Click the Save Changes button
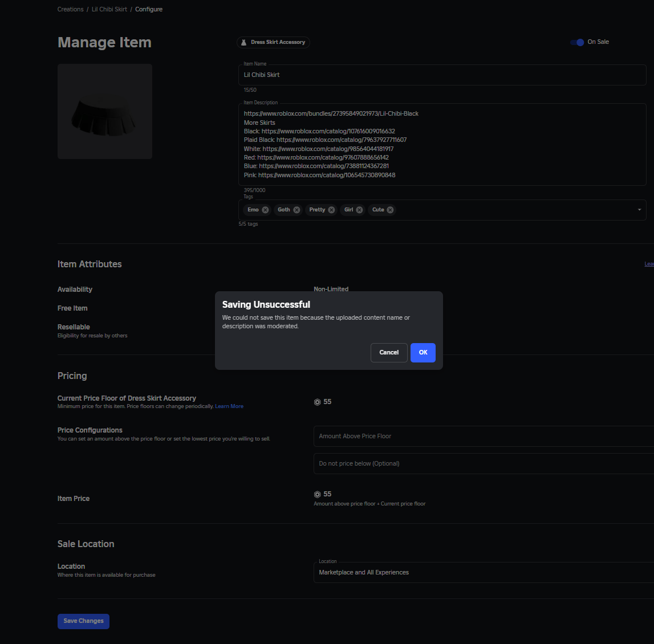Viewport: 654px width, 644px height. pyautogui.click(x=83, y=621)
